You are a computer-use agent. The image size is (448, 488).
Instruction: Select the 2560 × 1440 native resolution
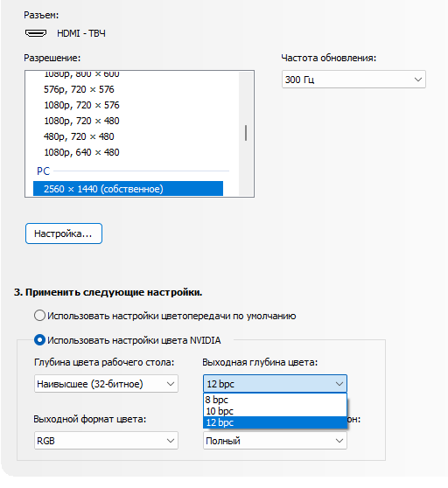point(128,189)
